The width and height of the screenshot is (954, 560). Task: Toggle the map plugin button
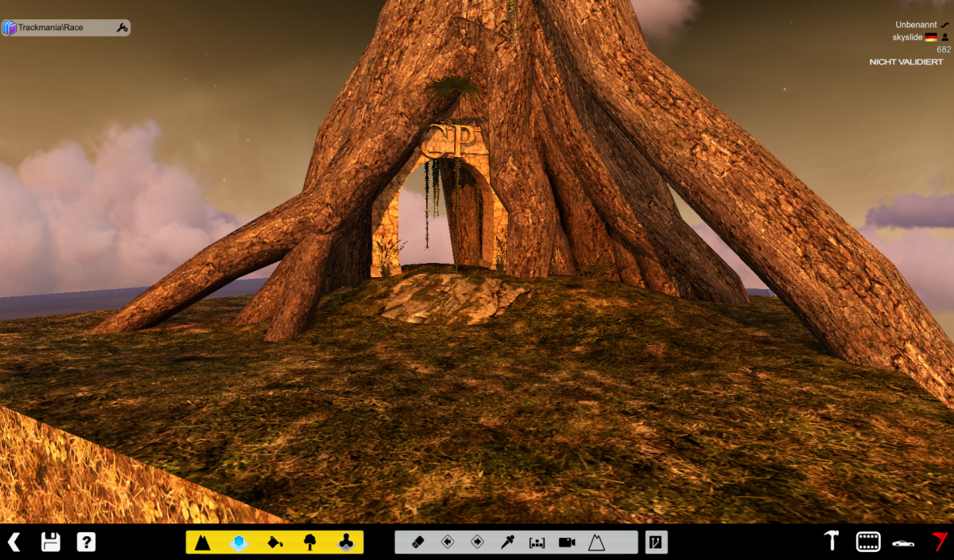(x=656, y=543)
